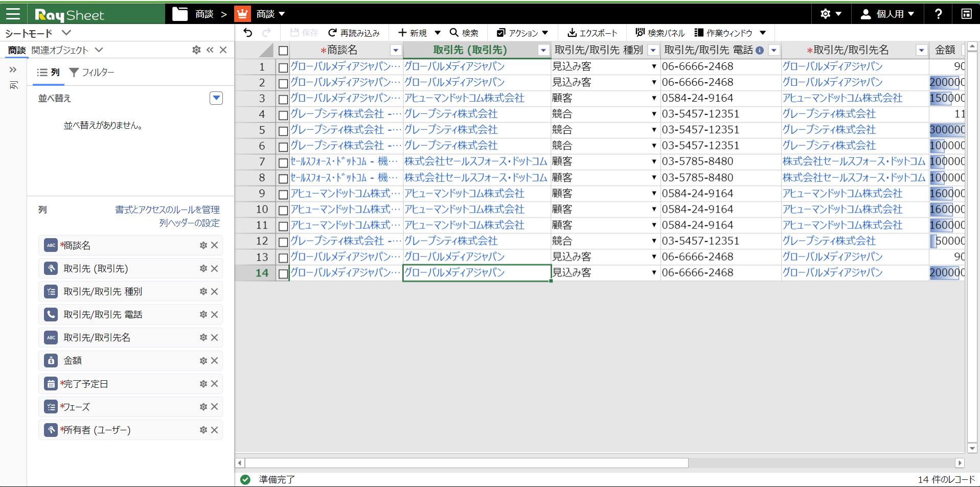Undo the last edit
The width and height of the screenshot is (980, 487).
[x=248, y=33]
